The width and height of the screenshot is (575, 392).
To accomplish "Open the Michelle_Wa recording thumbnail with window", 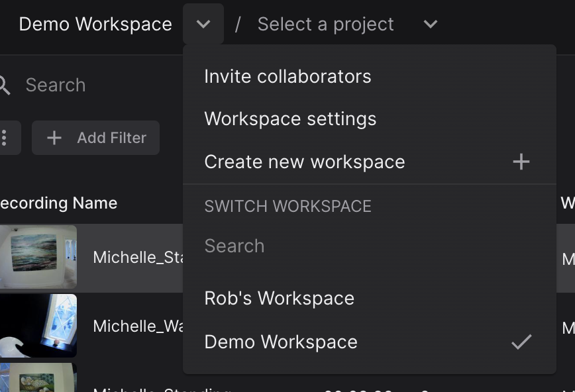I will (x=38, y=326).
